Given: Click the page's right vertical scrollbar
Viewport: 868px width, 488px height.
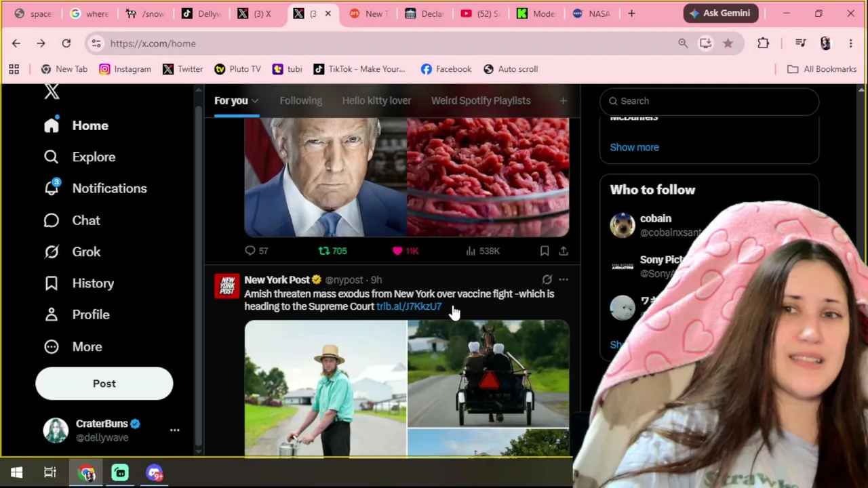Looking at the screenshot, I should click(x=862, y=271).
